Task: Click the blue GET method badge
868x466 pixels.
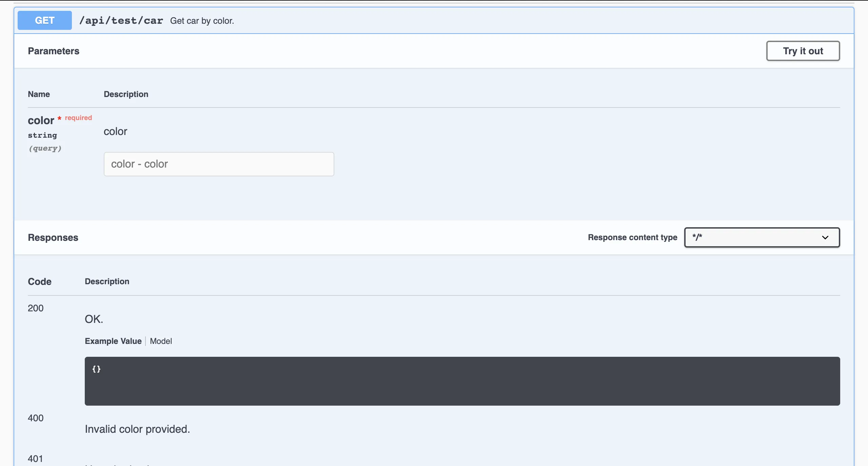Action: point(44,20)
